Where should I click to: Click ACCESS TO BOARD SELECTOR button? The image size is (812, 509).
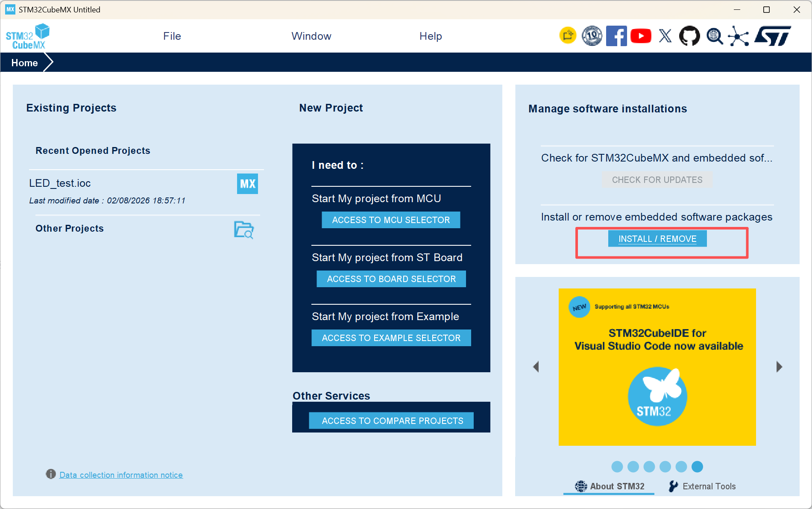pyautogui.click(x=391, y=279)
